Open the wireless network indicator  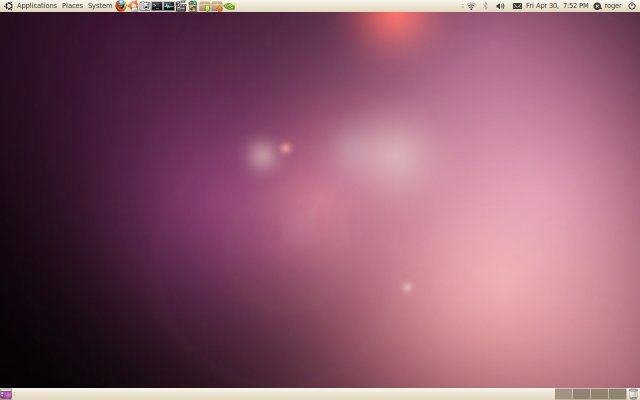click(471, 6)
